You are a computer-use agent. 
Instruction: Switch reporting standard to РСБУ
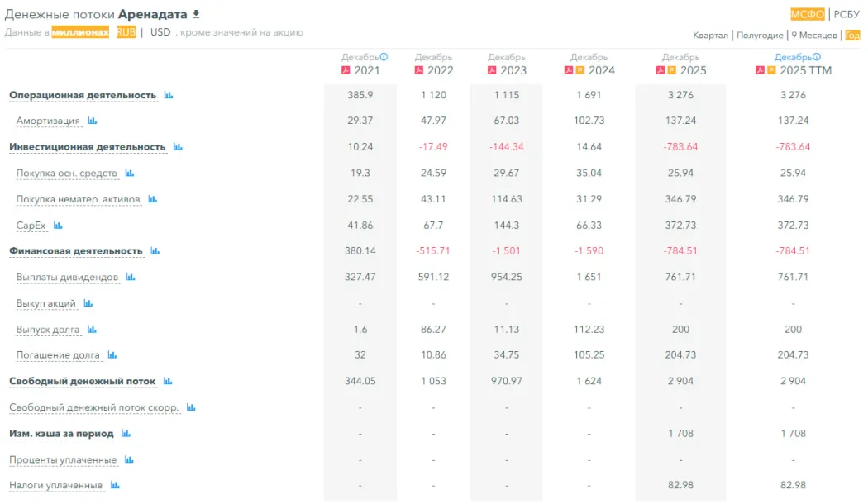pyautogui.click(x=846, y=14)
